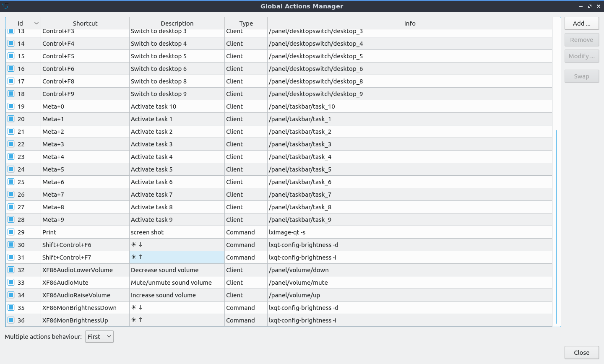Click the brightness-up symbol for XF86MonBrightnessUp
This screenshot has height=364, width=604.
tap(137, 320)
